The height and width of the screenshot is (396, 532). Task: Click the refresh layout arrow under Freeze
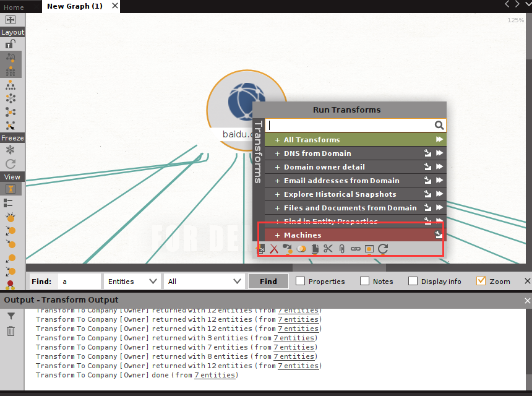[11, 164]
